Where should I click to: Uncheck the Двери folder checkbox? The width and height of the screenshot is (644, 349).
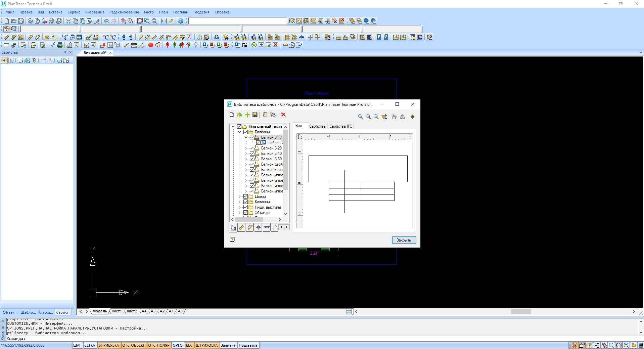(245, 197)
